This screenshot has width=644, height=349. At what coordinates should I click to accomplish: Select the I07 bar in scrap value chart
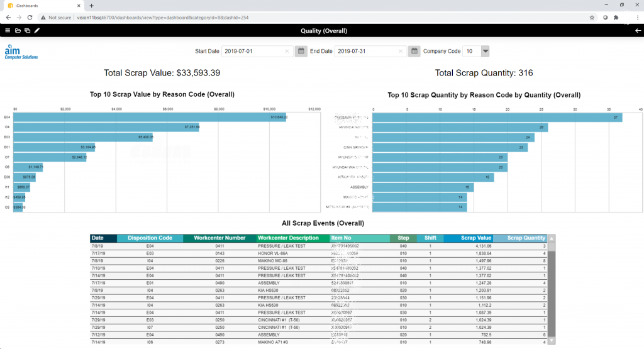pyautogui.click(x=50, y=157)
